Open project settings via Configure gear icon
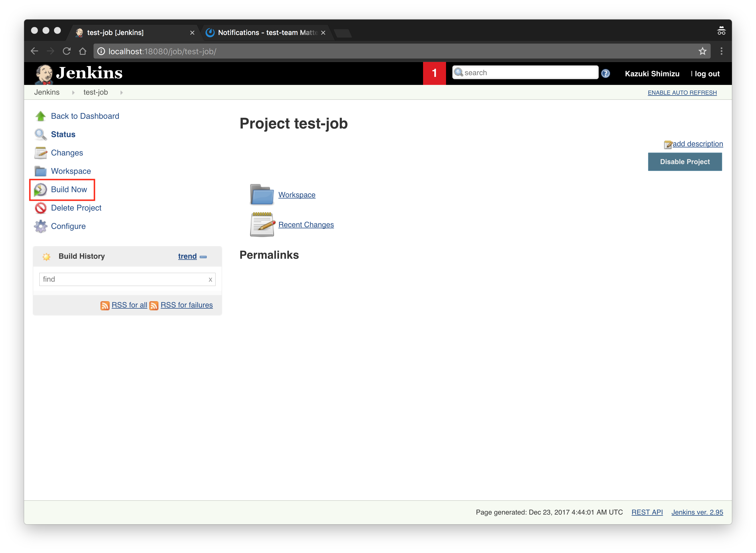This screenshot has height=553, width=756. [40, 226]
